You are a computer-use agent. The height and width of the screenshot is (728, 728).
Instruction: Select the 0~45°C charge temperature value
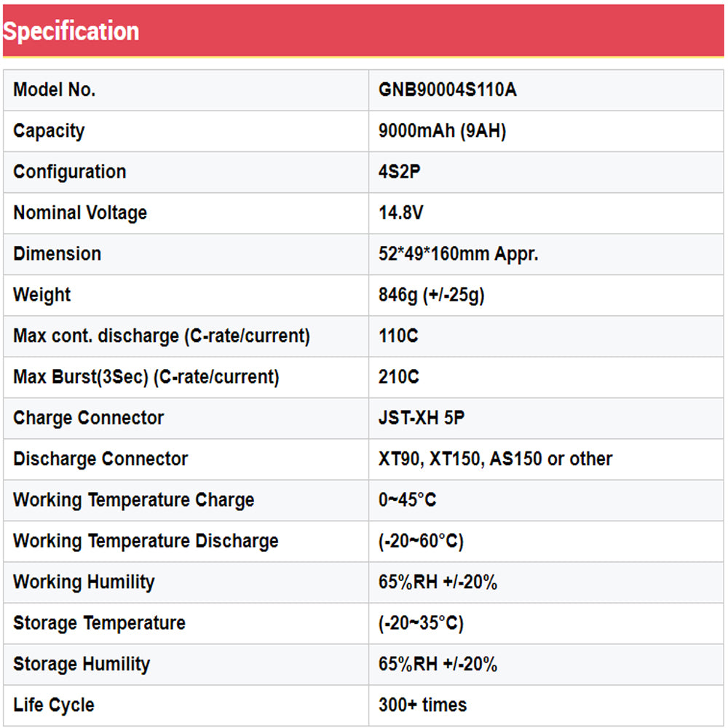(407, 500)
